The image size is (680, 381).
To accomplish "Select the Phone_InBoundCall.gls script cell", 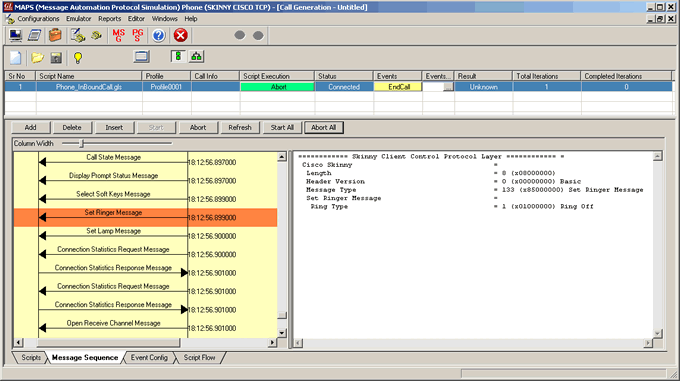I will (89, 87).
